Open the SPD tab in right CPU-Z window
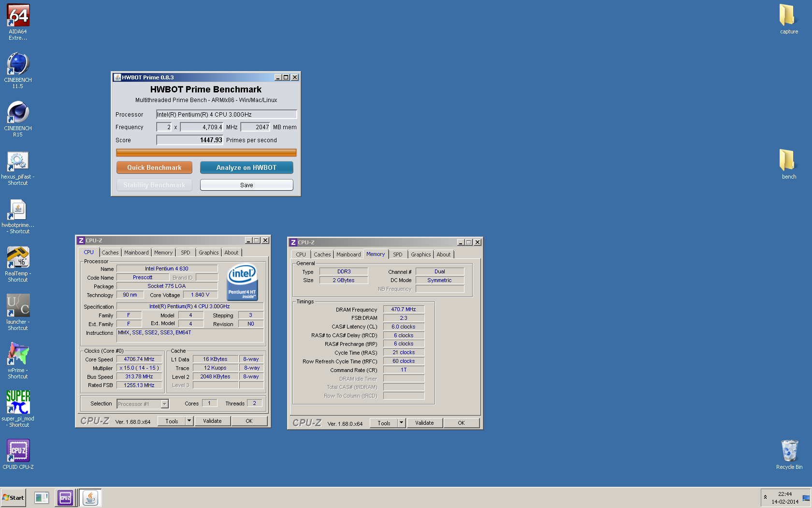 (x=398, y=254)
